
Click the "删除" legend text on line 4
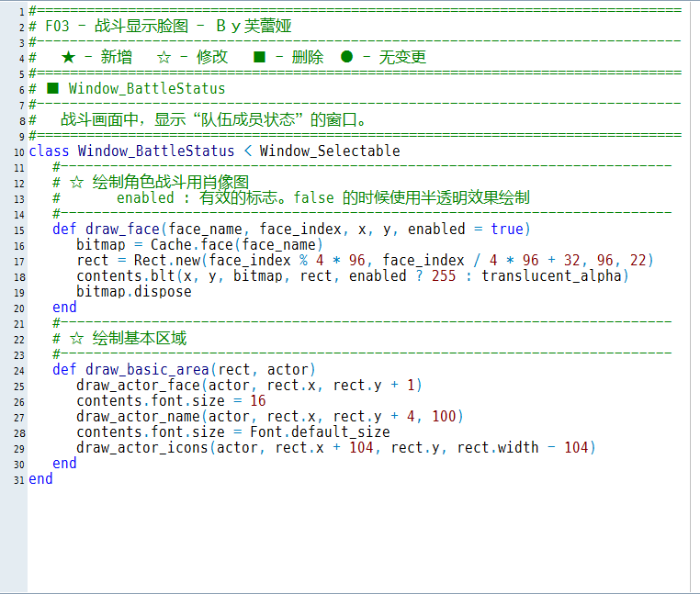(x=308, y=57)
